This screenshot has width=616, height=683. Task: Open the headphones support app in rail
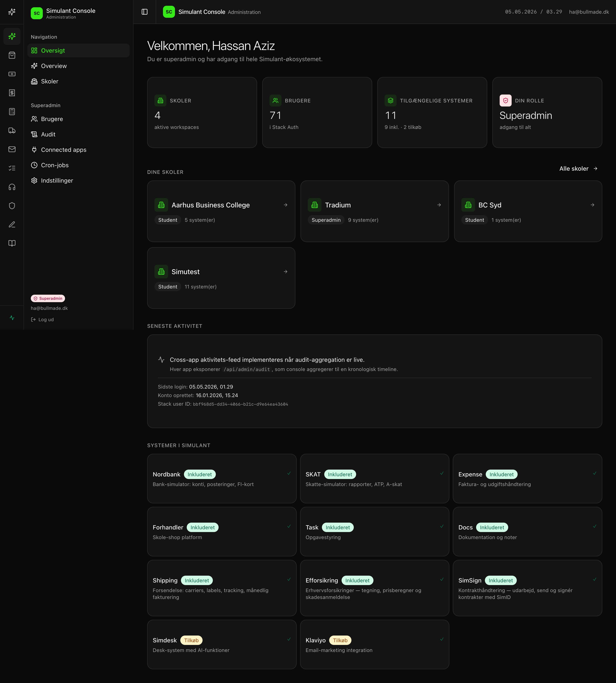coord(12,187)
